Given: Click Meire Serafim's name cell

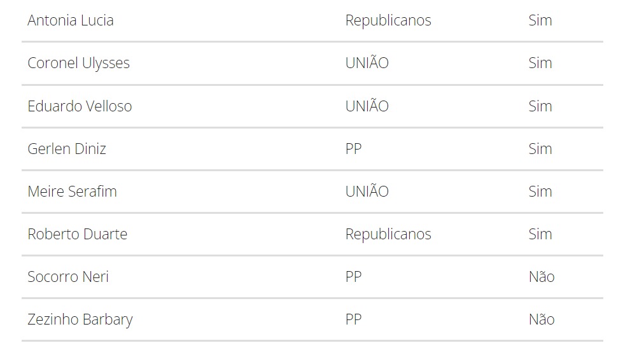Looking at the screenshot, I should [73, 192].
